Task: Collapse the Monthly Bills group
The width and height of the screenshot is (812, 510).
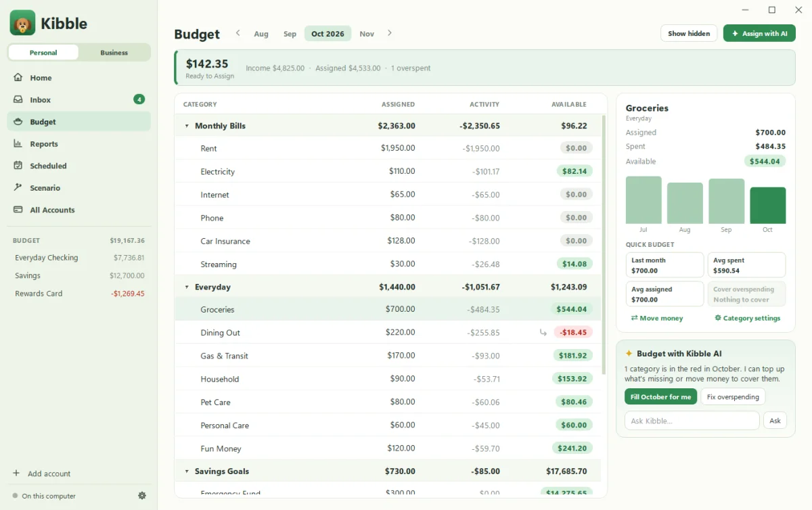Action: (x=187, y=126)
